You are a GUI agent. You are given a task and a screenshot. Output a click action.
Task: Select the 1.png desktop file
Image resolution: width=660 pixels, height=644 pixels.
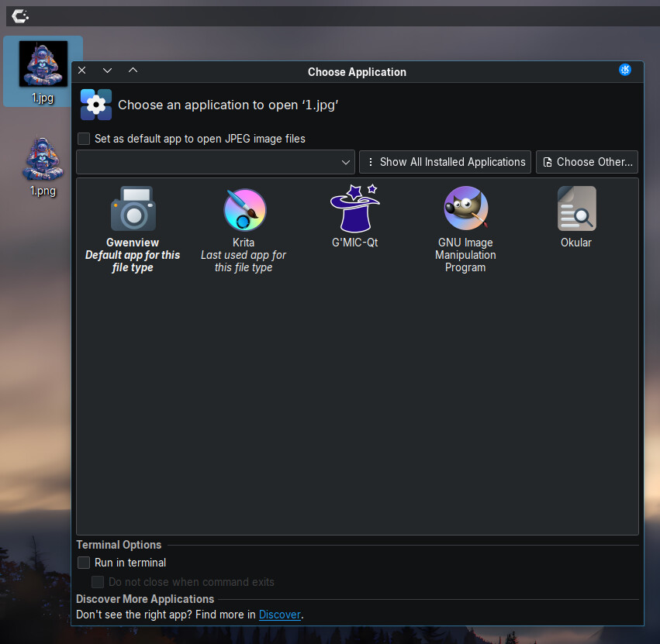click(43, 159)
